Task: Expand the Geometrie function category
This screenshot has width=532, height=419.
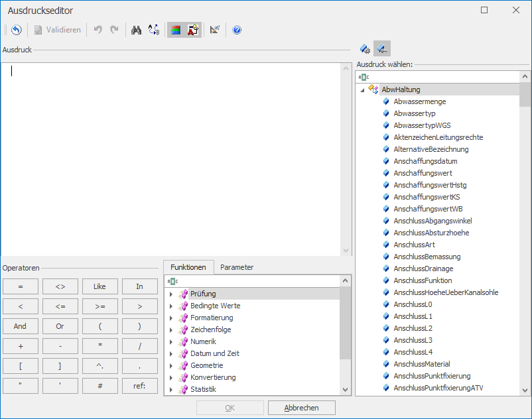Action: pos(170,365)
